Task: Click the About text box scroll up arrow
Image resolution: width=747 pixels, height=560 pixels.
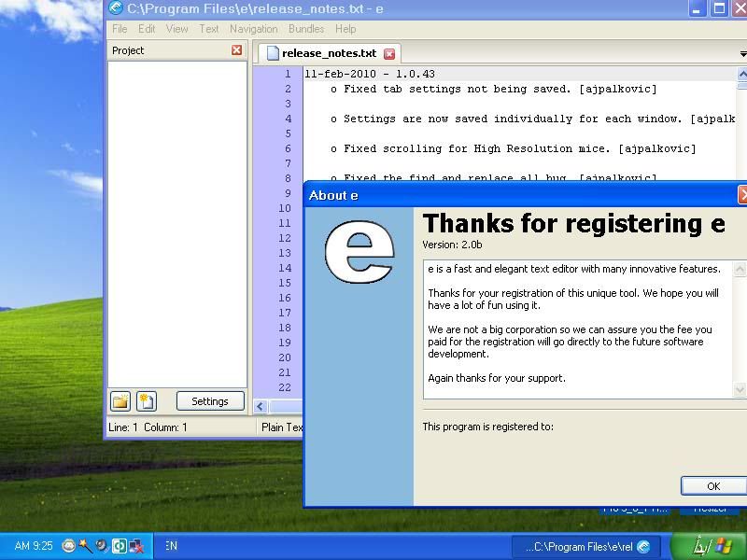Action: pyautogui.click(x=740, y=269)
